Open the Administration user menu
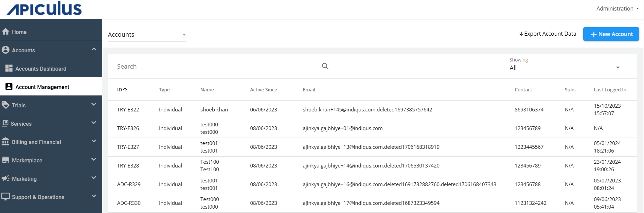The width and height of the screenshot is (644, 213). click(x=617, y=8)
